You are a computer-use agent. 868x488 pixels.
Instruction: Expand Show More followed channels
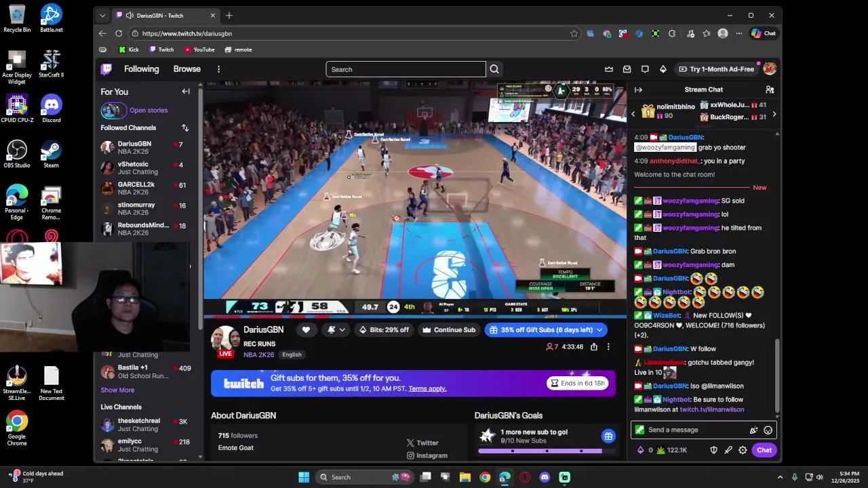[117, 390]
